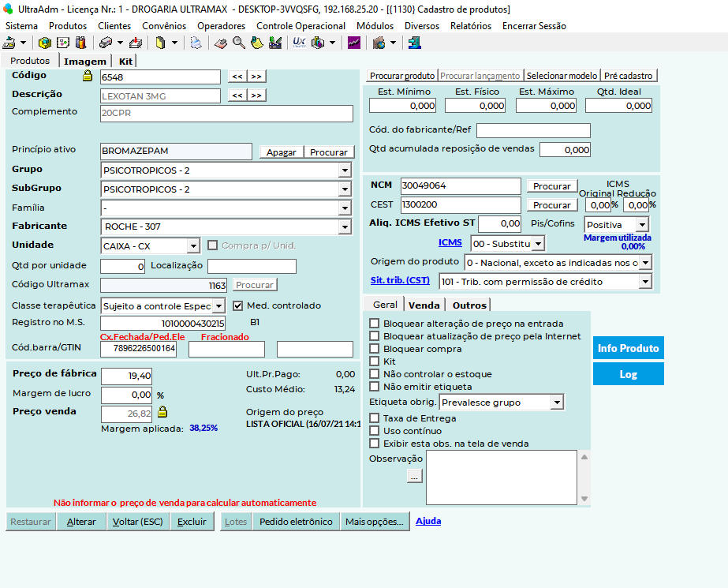Viewport: 728px width, 588px height.
Task: Click the cash register toolbar icon
Action: pos(9,43)
